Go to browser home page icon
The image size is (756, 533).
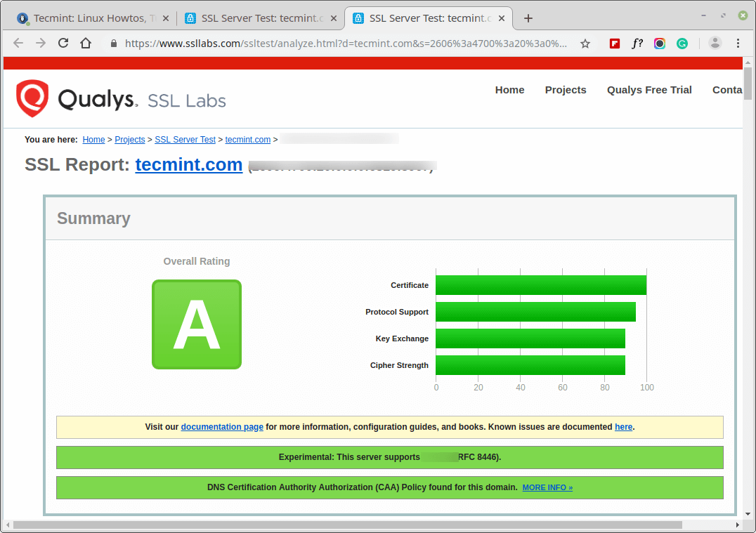coord(86,44)
